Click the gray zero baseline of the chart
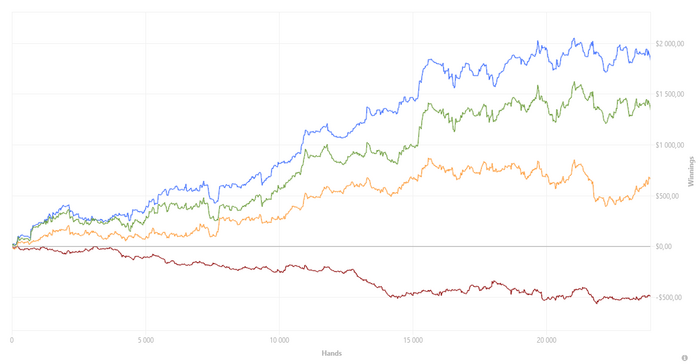The image size is (700, 364). (331, 246)
